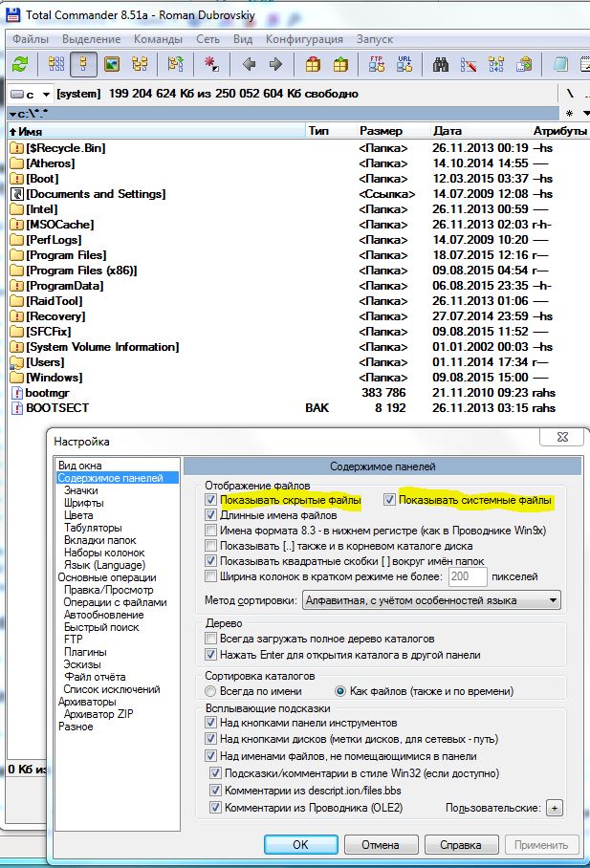This screenshot has width=590, height=868.
Task: Open the 'Конфигурация' menu
Action: (304, 39)
